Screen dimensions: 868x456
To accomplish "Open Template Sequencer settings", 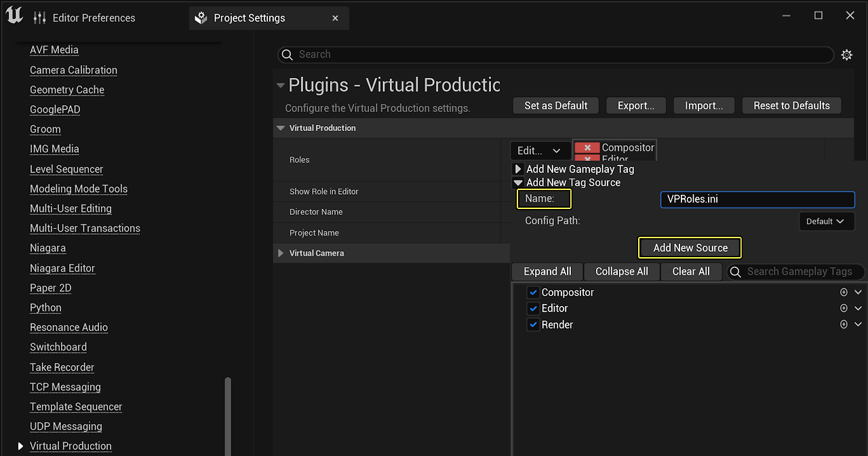I will [76, 406].
